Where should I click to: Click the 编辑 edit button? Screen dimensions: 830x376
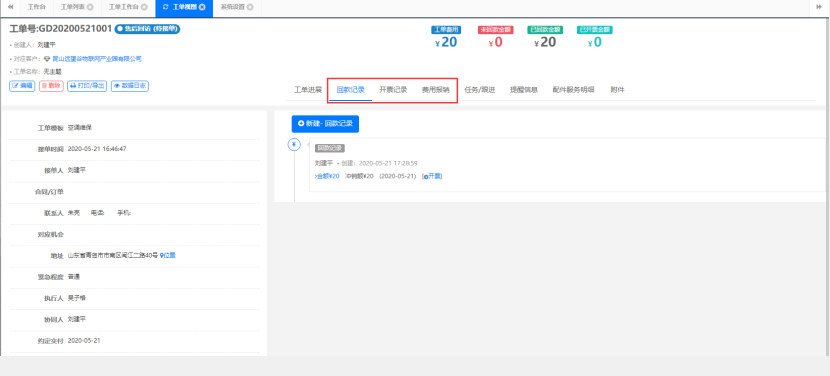click(22, 86)
